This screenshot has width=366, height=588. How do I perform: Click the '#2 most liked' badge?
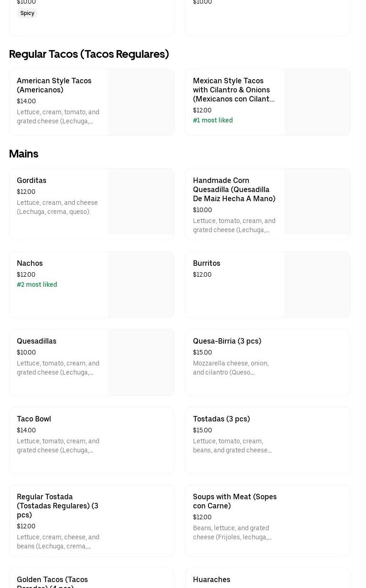(37, 284)
